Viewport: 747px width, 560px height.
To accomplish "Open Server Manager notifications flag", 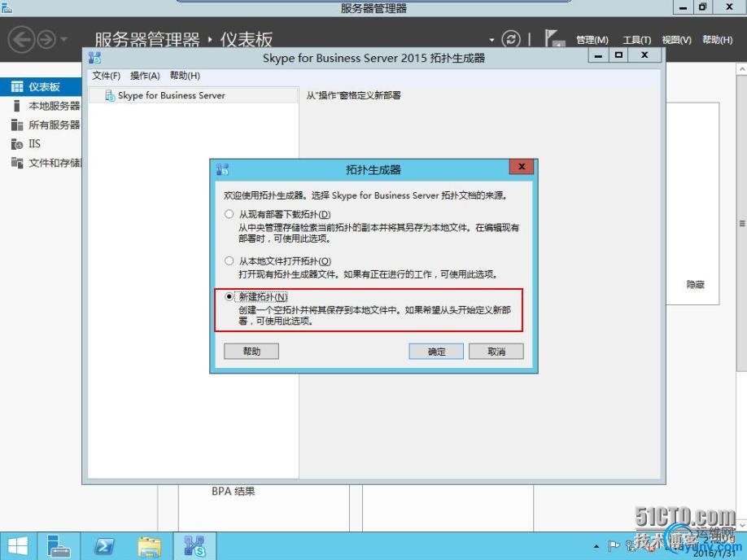I will pos(554,38).
